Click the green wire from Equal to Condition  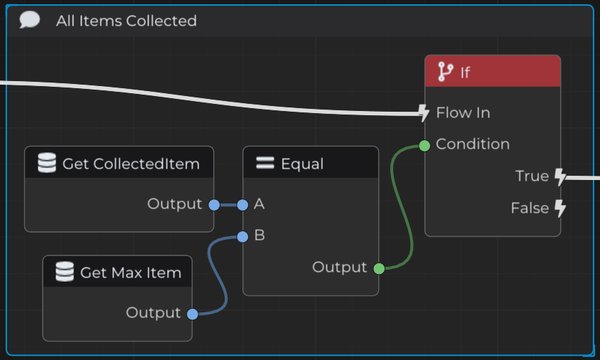(x=402, y=207)
